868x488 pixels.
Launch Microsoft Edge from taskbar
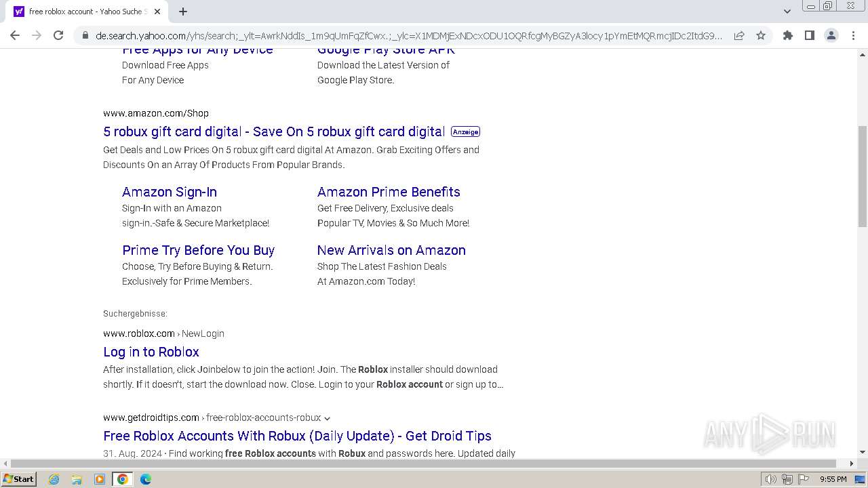click(146, 479)
